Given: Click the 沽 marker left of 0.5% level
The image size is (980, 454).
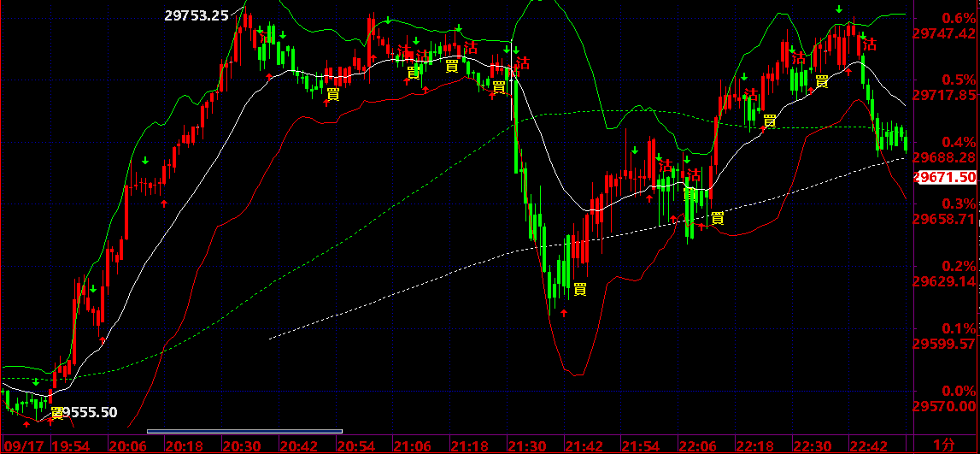Looking at the screenshot, I should point(799,57).
